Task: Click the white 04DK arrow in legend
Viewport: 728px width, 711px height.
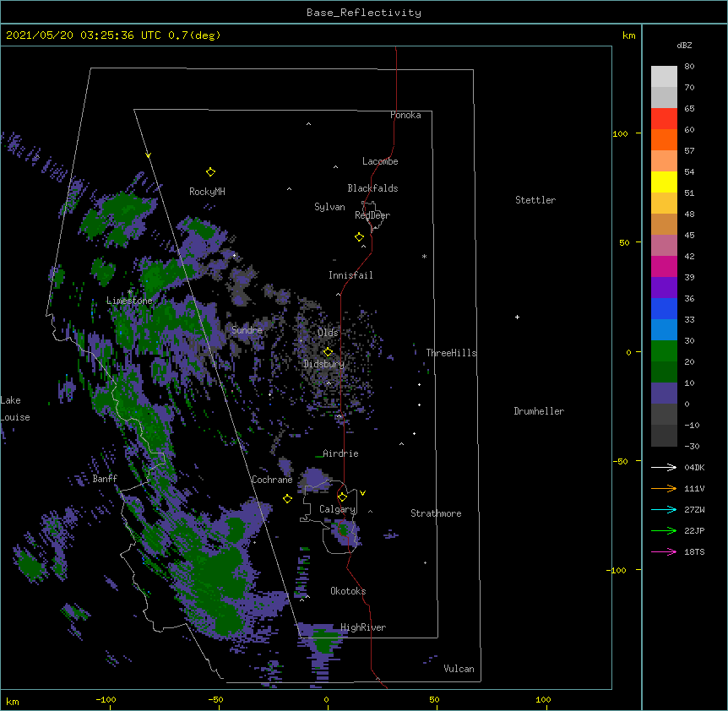Action: (x=664, y=467)
